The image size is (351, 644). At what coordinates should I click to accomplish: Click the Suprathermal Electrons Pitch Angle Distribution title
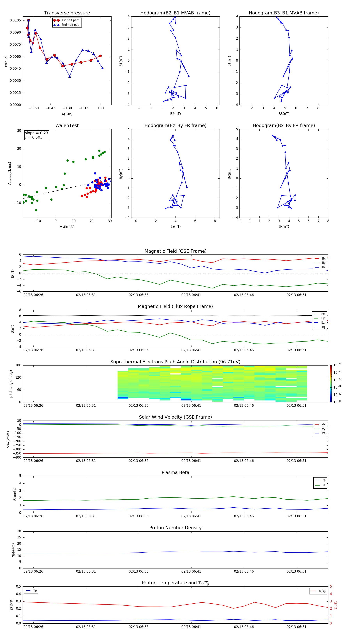(x=175, y=362)
